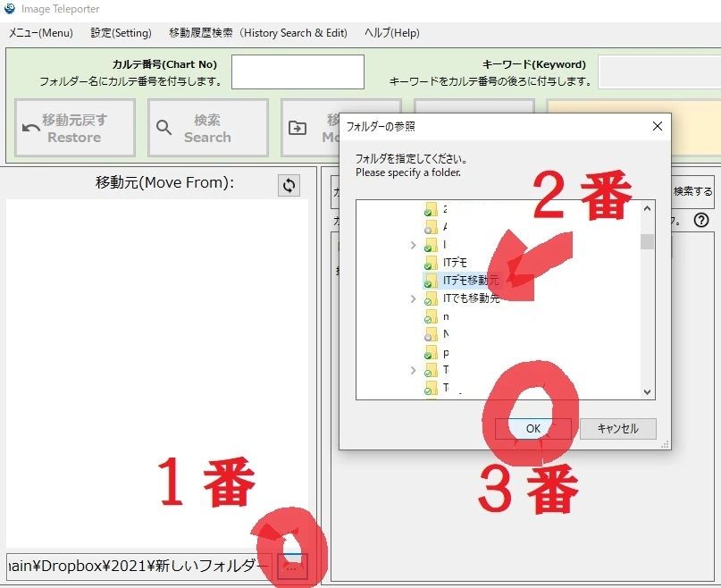Click the folder tree scrollbar down arrow
Viewport: 721px width, 588px height.
(x=648, y=391)
